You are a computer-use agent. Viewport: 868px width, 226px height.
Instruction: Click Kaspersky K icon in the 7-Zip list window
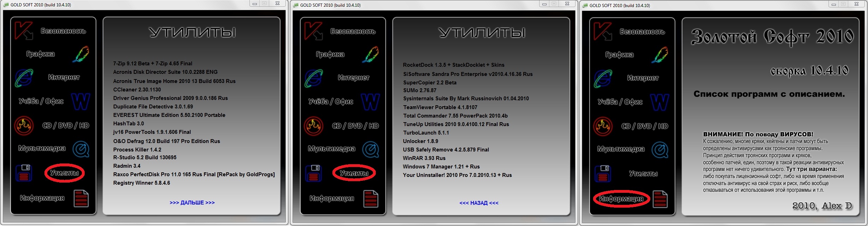click(24, 30)
